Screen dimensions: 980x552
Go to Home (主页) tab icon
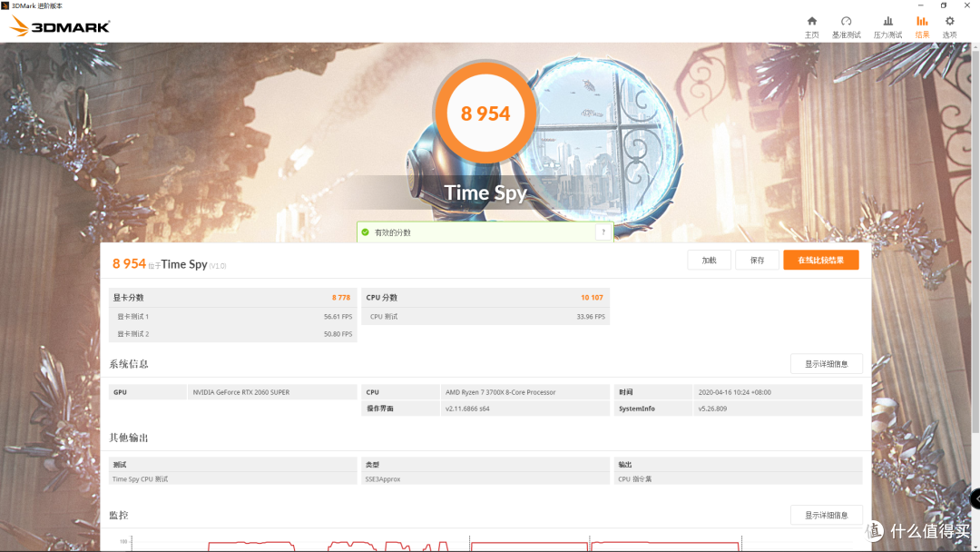[x=811, y=21]
